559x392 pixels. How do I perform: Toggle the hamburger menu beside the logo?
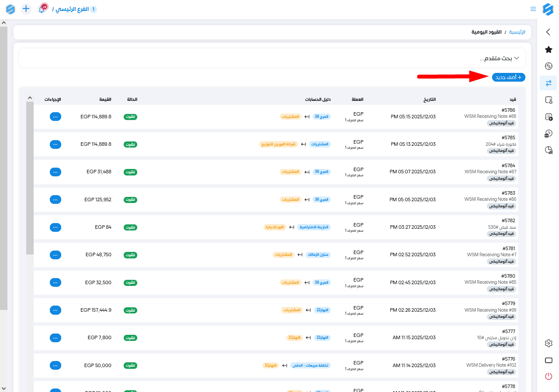[x=533, y=9]
